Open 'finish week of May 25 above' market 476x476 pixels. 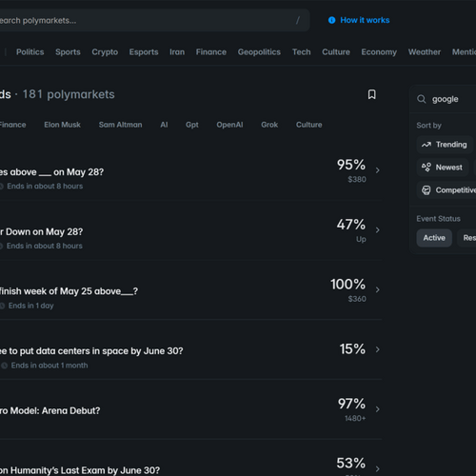pos(69,291)
